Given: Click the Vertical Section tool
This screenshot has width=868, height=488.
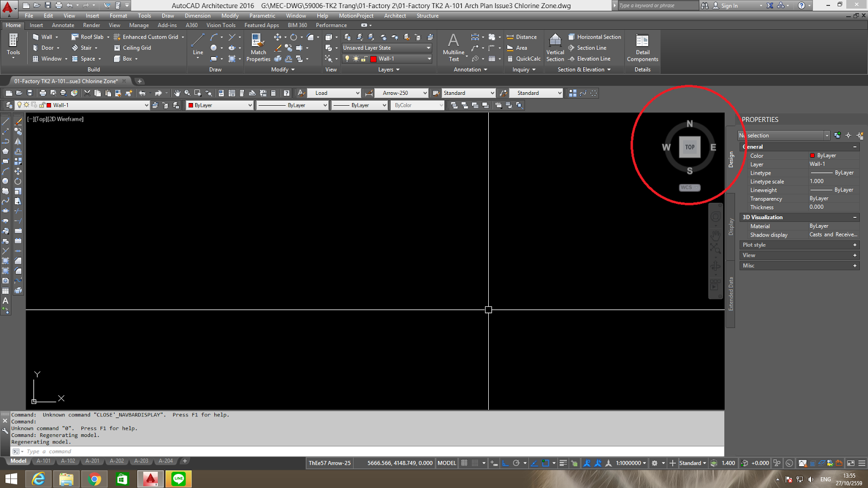Looking at the screenshot, I should click(554, 48).
